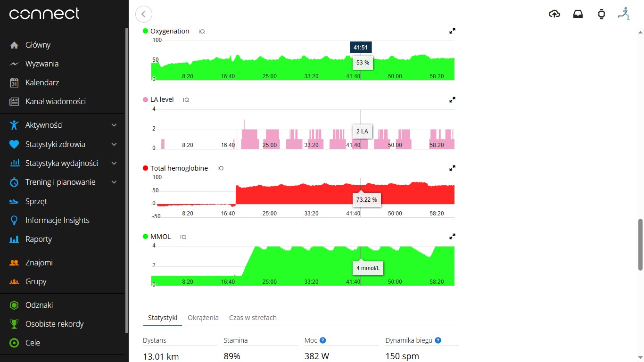This screenshot has width=644, height=362.
Task: Select the Czas w strefach tab
Action: [x=253, y=318]
